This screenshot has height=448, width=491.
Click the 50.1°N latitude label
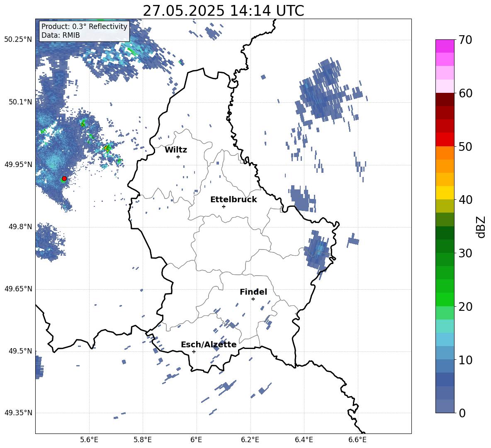tap(20, 102)
